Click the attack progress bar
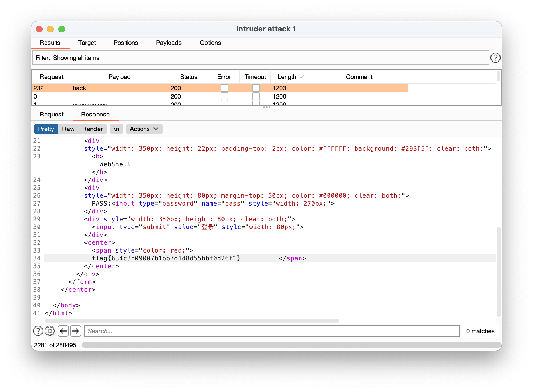Viewport: 533px width, 392px height. (x=291, y=345)
